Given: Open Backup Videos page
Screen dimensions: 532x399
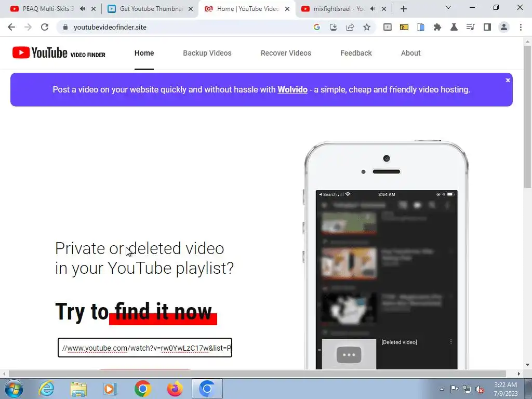Looking at the screenshot, I should (x=207, y=53).
